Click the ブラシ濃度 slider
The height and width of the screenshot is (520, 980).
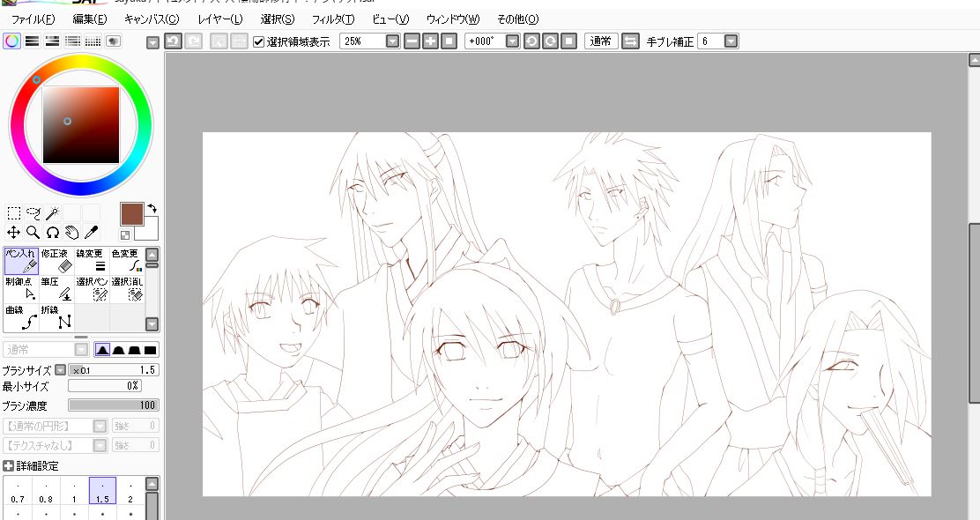pyautogui.click(x=114, y=405)
